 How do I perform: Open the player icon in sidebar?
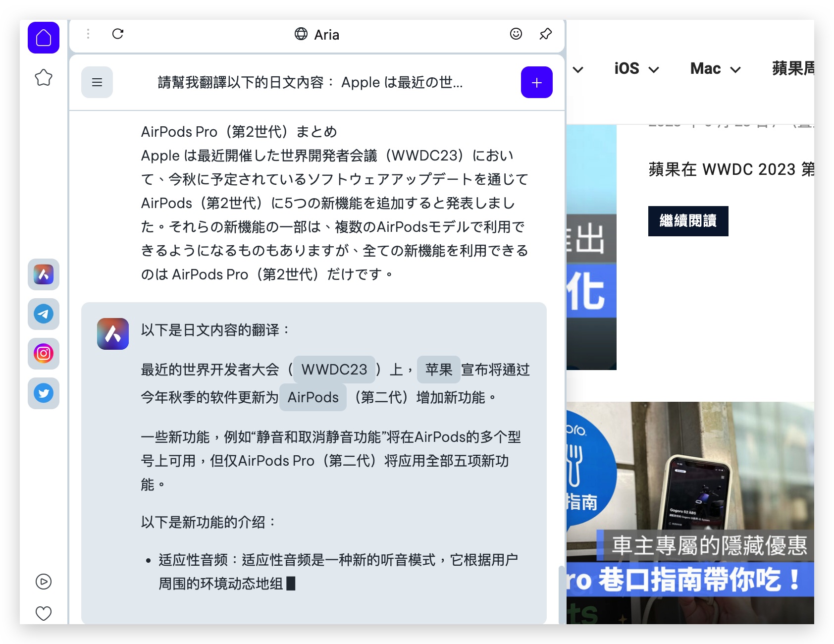(x=44, y=582)
